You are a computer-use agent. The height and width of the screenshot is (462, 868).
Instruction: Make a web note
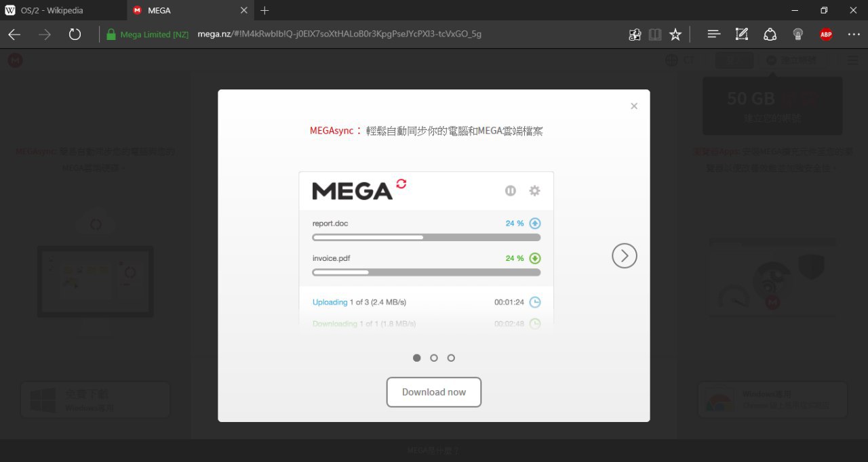point(742,34)
